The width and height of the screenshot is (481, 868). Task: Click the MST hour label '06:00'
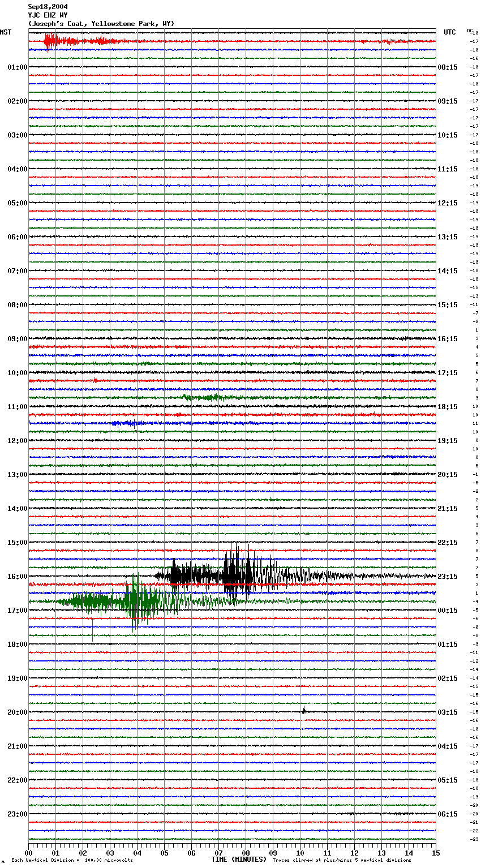(x=17, y=237)
